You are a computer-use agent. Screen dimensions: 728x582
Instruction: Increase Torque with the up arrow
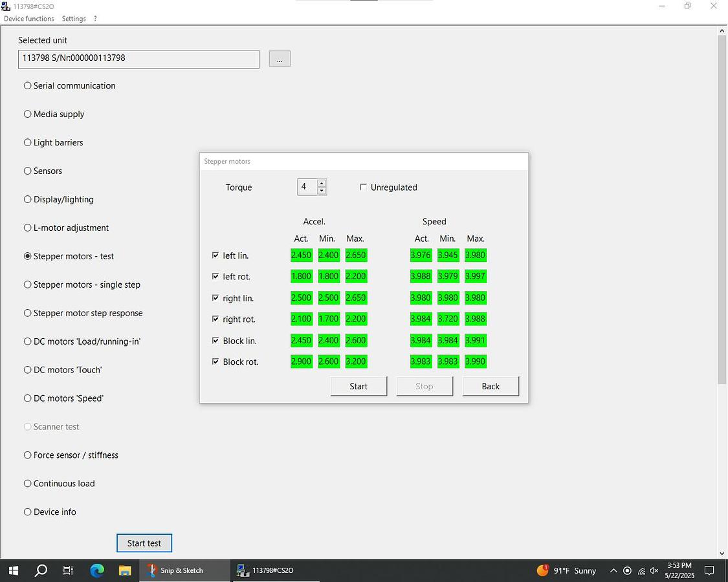pos(322,184)
